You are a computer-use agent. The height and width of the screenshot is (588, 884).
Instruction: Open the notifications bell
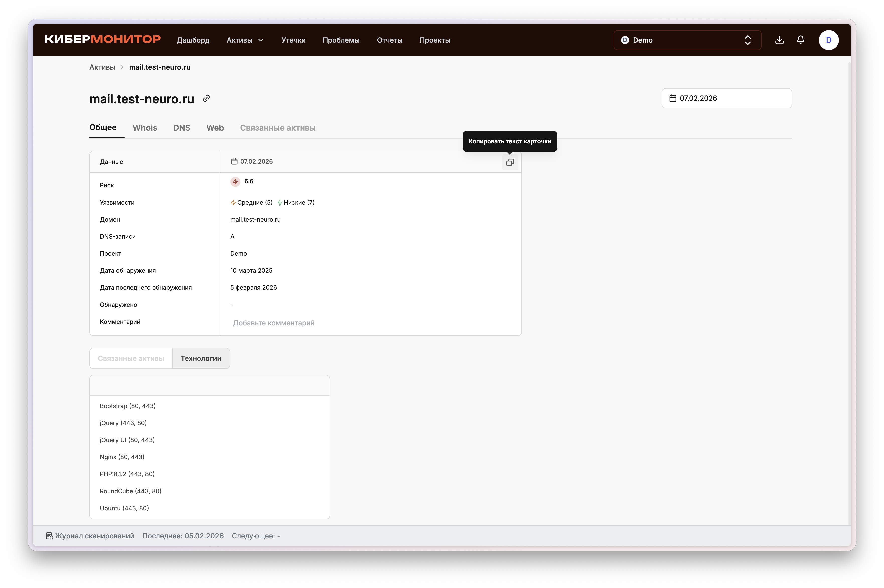pyautogui.click(x=800, y=40)
